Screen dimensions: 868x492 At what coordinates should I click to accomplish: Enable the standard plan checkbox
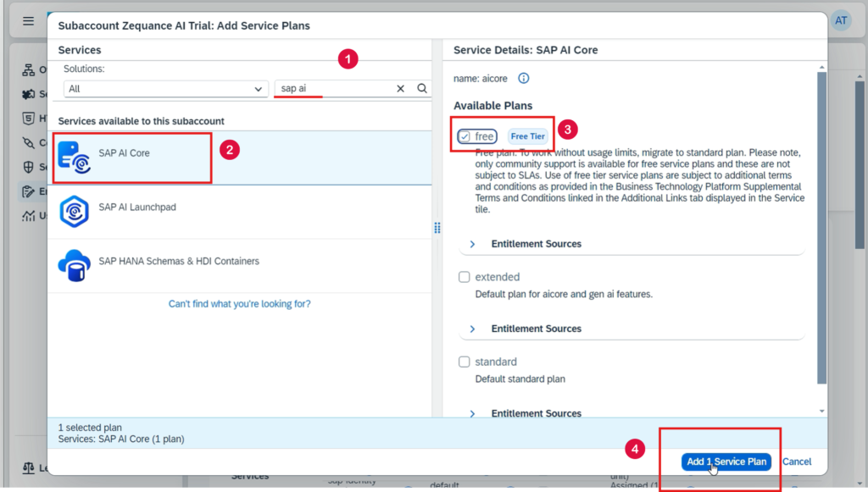tap(464, 362)
